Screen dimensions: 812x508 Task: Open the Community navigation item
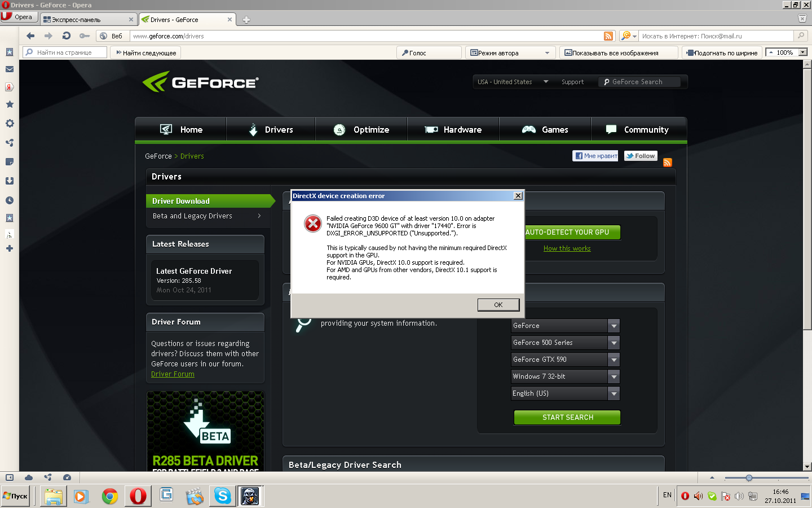(x=639, y=130)
